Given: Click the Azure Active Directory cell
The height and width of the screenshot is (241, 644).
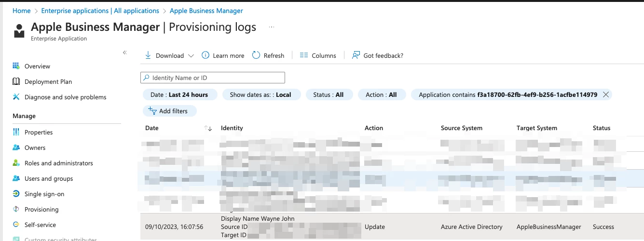Looking at the screenshot, I should (472, 227).
